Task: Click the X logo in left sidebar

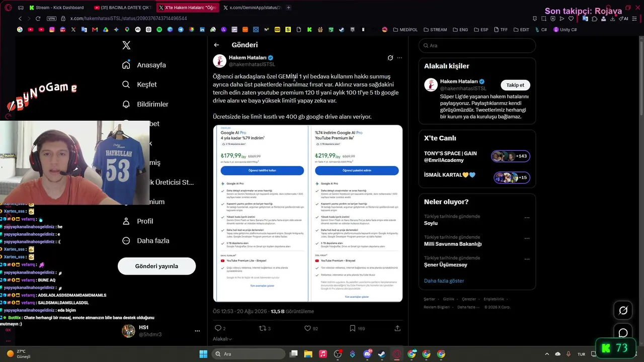Action: (x=126, y=45)
